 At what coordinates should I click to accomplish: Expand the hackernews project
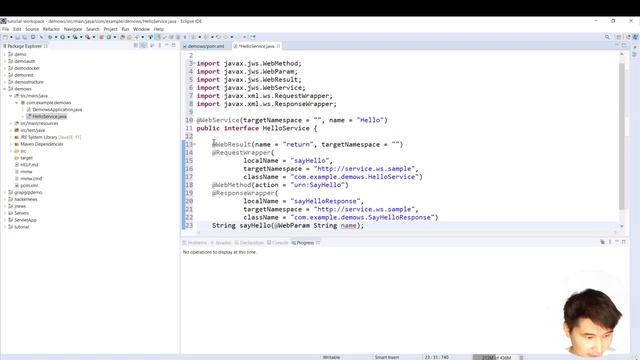coord(5,199)
